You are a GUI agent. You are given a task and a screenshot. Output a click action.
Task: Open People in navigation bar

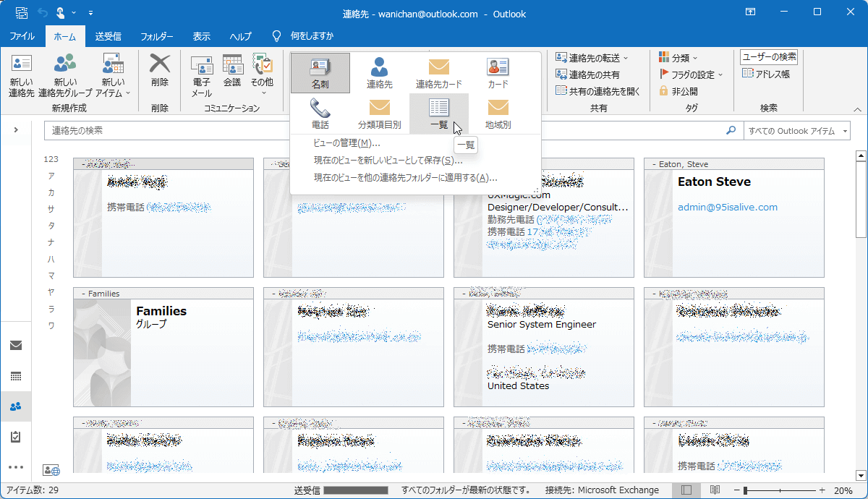coord(16,406)
